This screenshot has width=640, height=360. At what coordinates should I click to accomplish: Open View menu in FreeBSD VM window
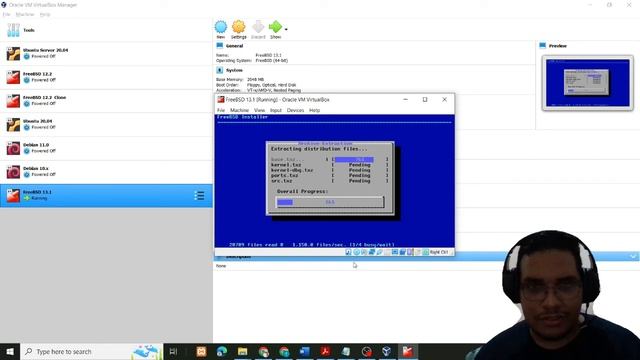(x=259, y=110)
